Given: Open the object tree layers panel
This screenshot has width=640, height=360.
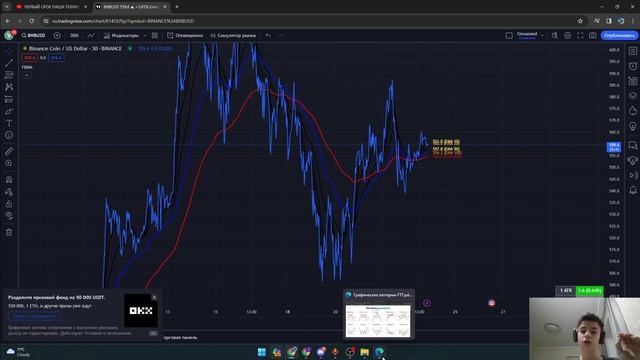Looking at the screenshot, I should click(x=633, y=96).
